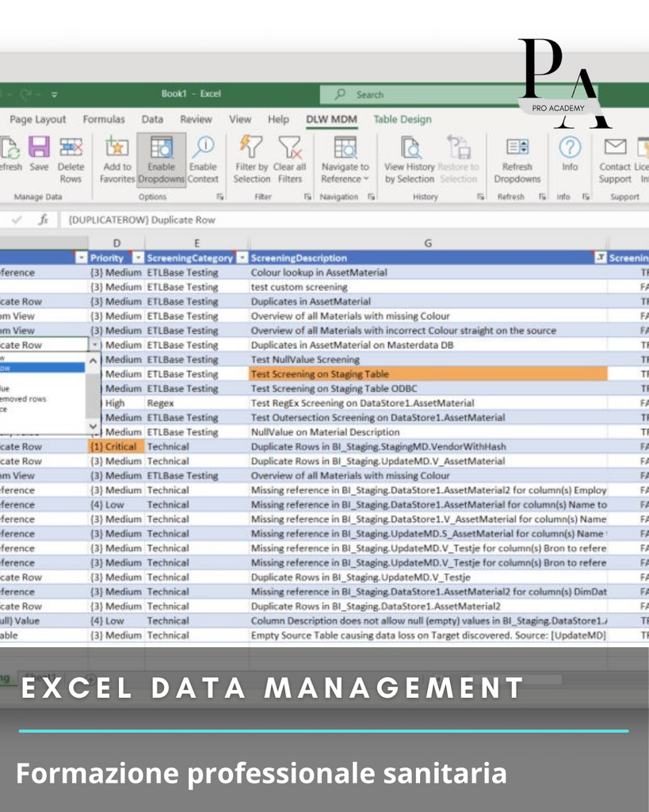Choose the highlighted blue entry in the dropdown list
649x812 pixels.
43,368
